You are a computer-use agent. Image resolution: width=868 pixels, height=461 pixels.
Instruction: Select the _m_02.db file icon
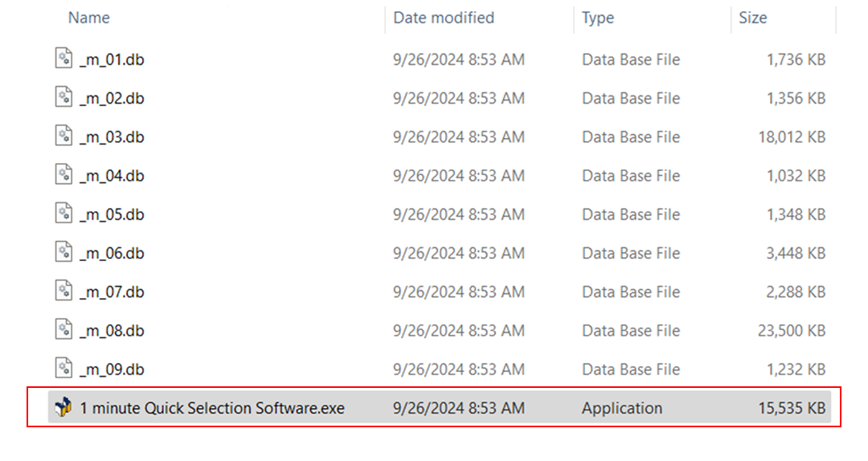click(63, 97)
